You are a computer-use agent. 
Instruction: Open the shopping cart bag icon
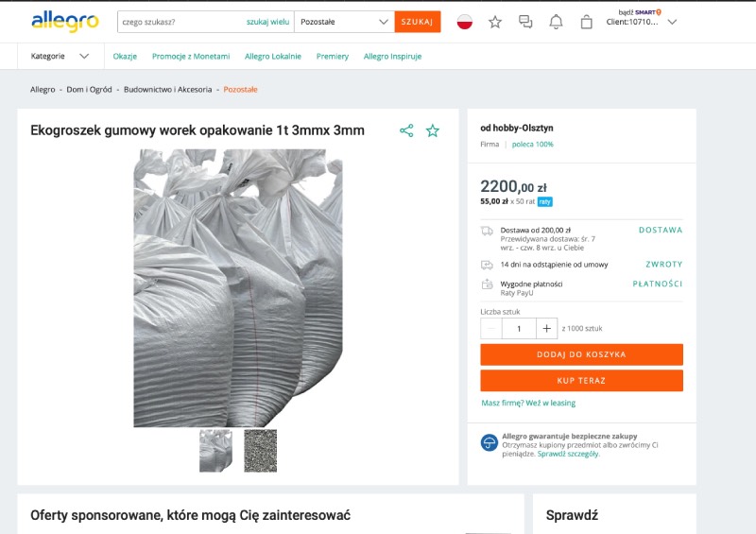coord(586,22)
